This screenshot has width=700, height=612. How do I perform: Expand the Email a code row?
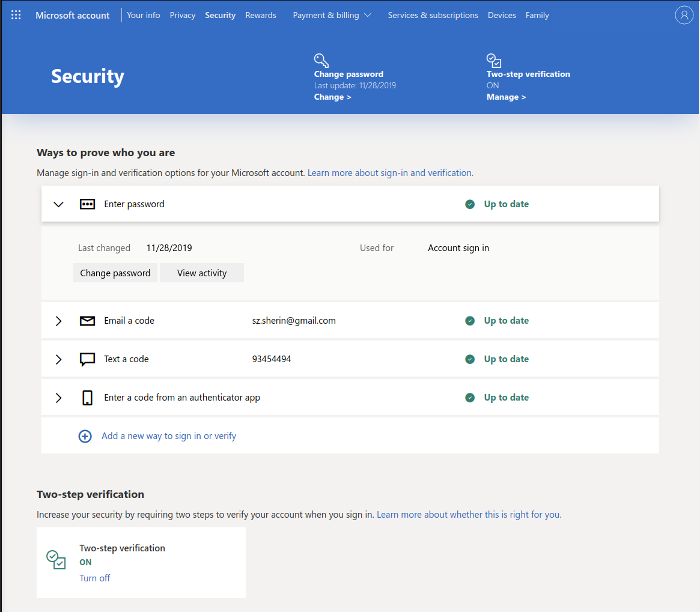point(58,321)
